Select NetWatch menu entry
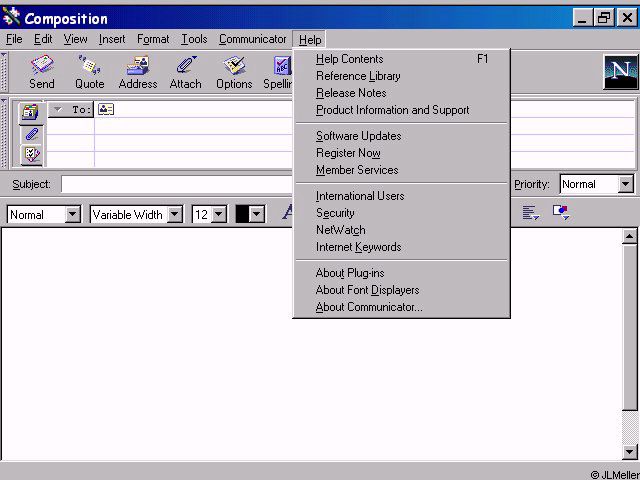The height and width of the screenshot is (480, 640). tap(402, 230)
